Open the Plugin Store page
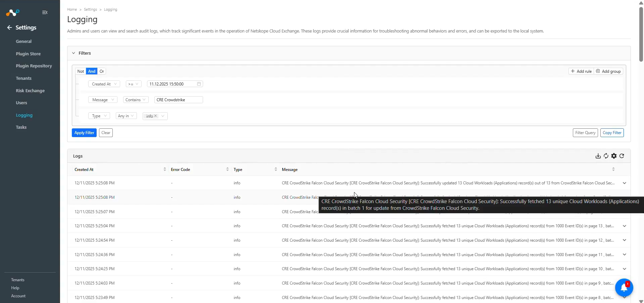This screenshot has width=644, height=303. (x=28, y=54)
